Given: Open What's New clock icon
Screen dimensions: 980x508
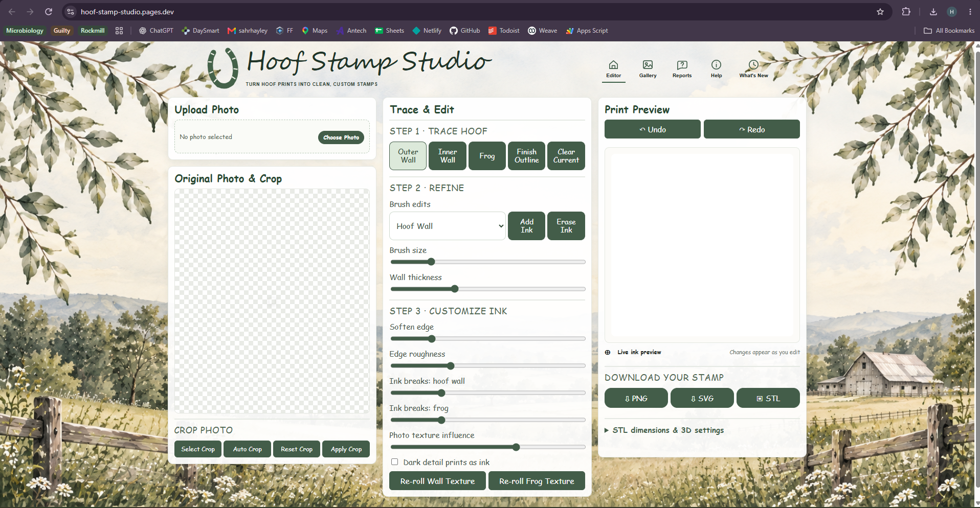Looking at the screenshot, I should click(x=753, y=65).
